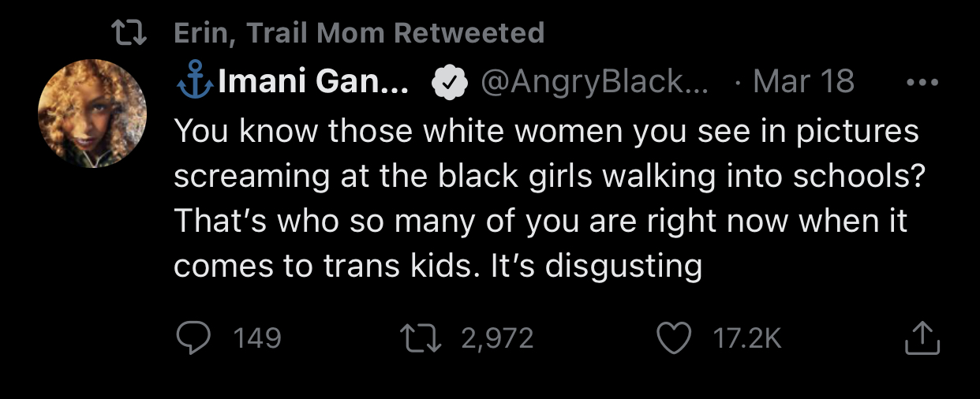View the 149 replies count
The height and width of the screenshot is (399, 980).
[x=257, y=338]
